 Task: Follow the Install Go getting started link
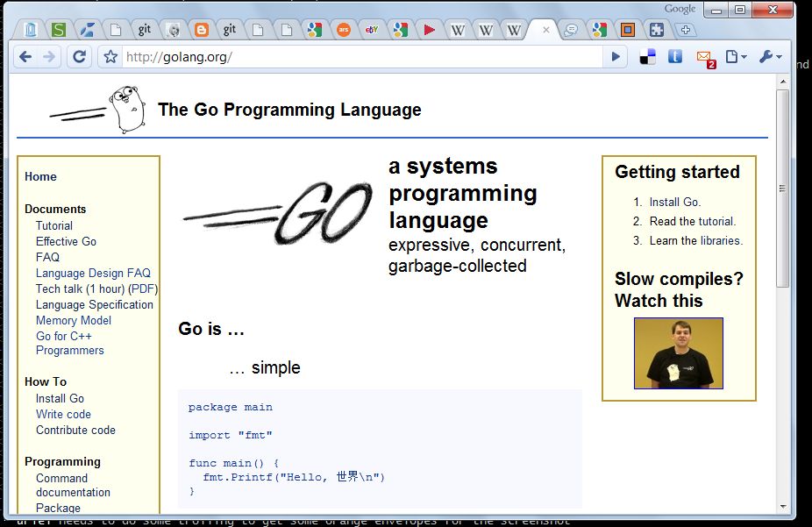pos(675,202)
